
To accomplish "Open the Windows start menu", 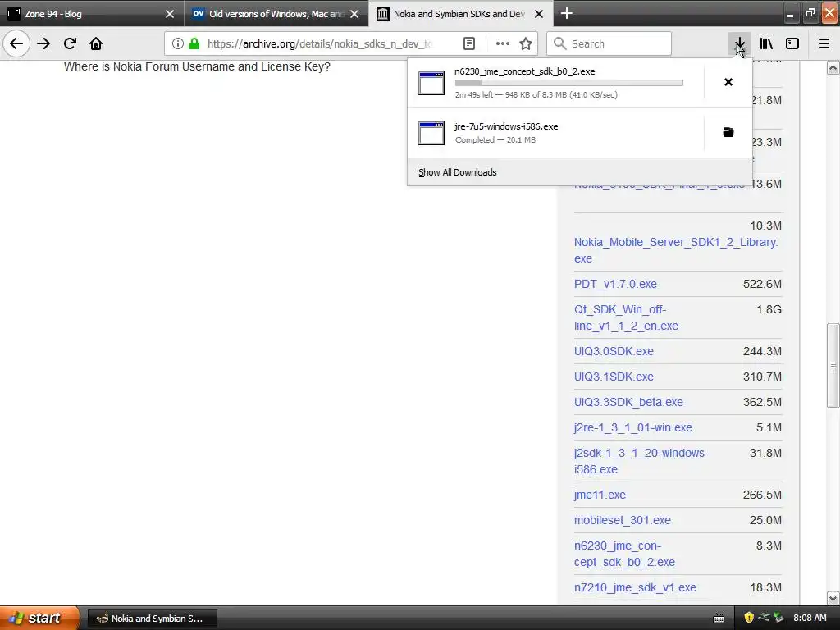I will pyautogui.click(x=39, y=618).
